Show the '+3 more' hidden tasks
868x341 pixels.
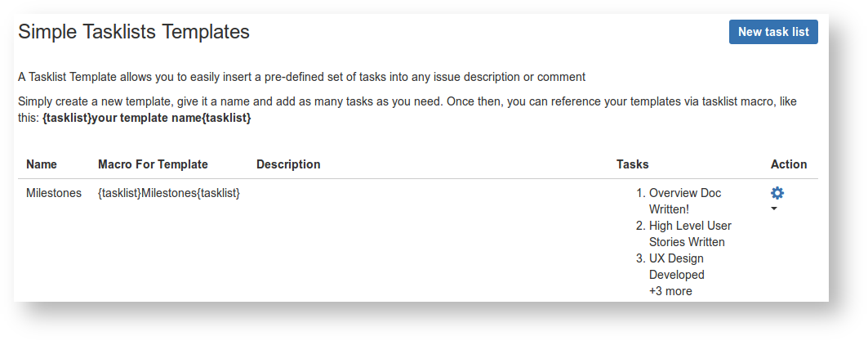click(670, 291)
